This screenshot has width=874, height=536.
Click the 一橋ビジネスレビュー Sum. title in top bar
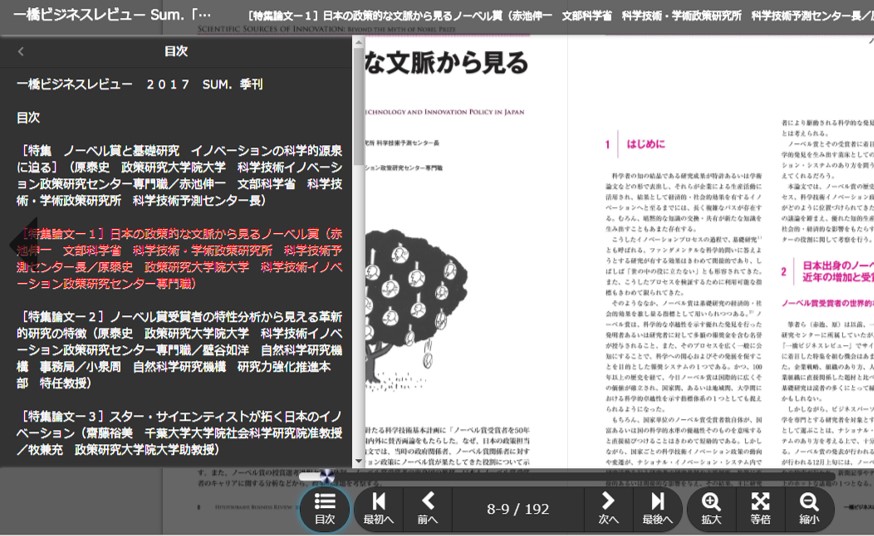(113, 15)
